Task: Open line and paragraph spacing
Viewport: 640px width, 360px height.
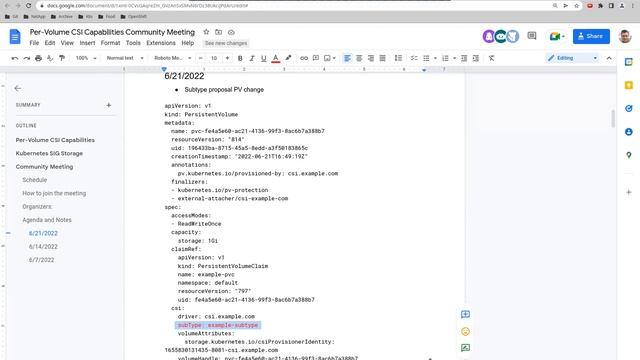Action: [x=398, y=58]
